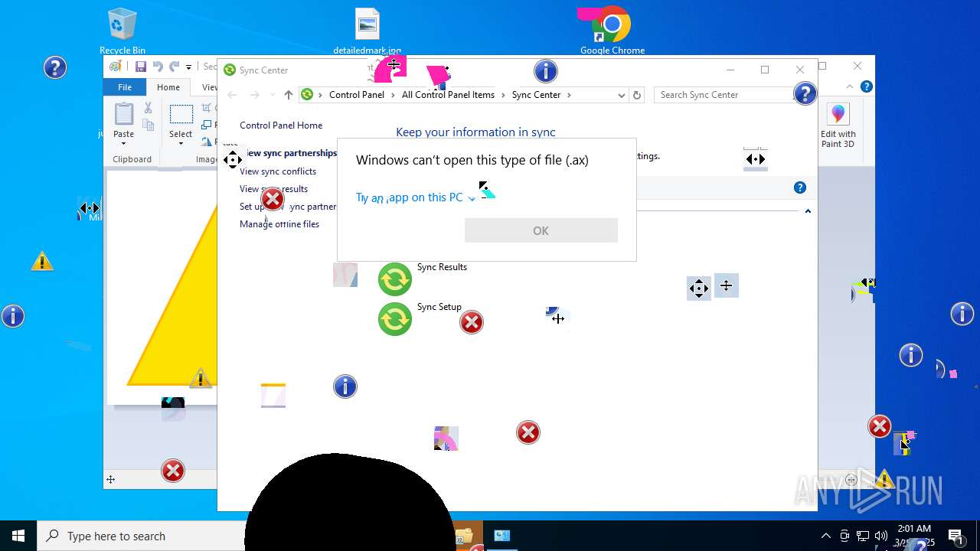The width and height of the screenshot is (980, 551).
Task: Select View sync results
Action: tap(273, 189)
